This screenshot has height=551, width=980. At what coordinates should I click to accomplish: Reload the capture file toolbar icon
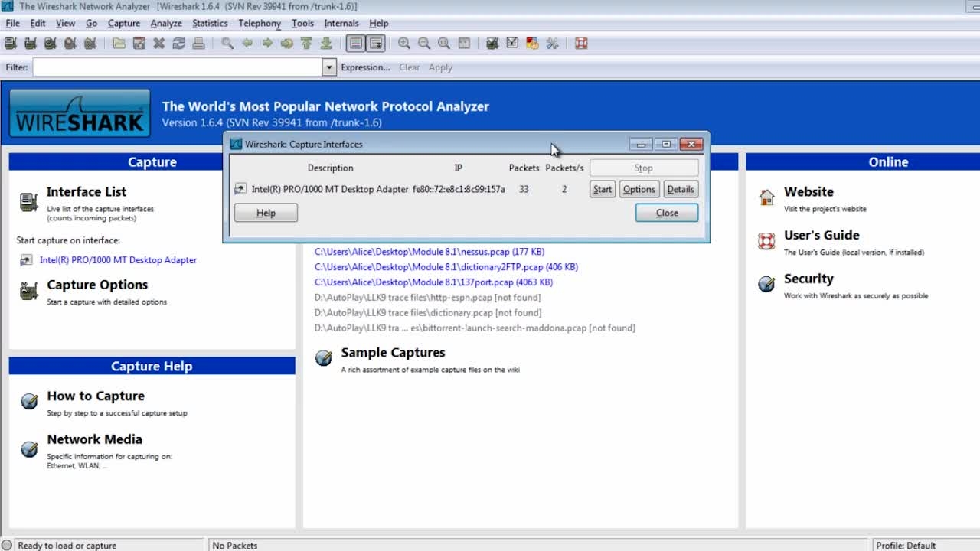179,44
